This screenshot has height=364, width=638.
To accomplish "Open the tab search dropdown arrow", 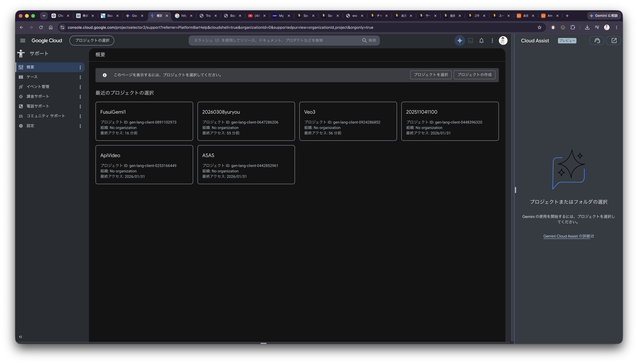I will click(x=44, y=16).
